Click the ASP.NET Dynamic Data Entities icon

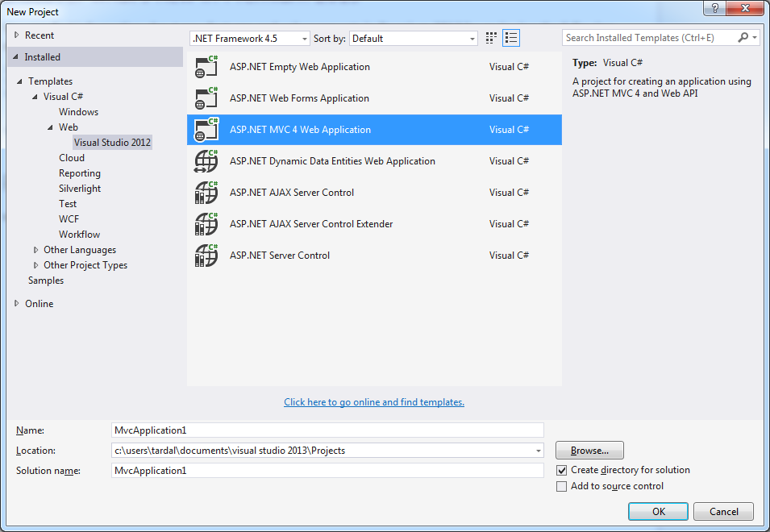coord(206,161)
